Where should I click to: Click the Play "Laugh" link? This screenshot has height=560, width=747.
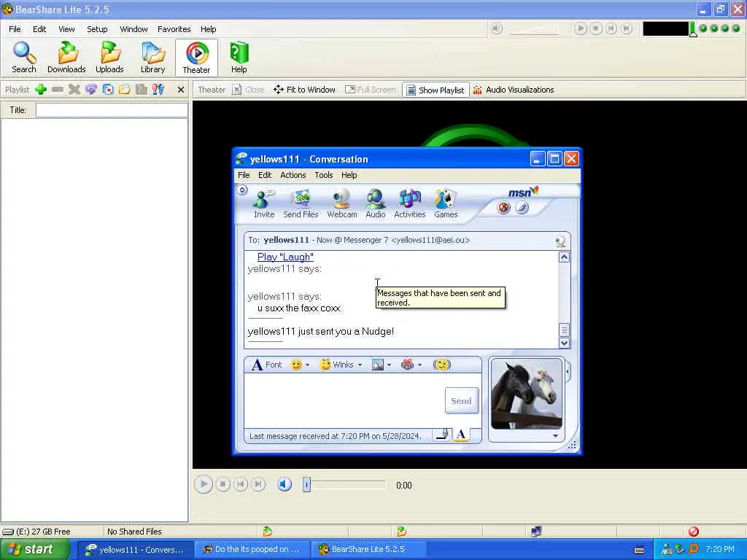pyautogui.click(x=285, y=257)
